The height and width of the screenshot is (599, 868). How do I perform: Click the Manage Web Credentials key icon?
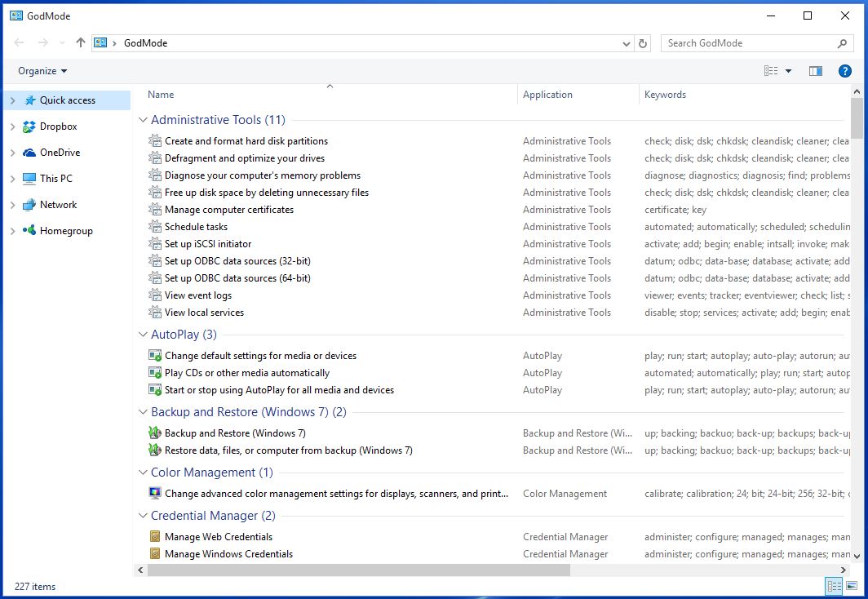pyautogui.click(x=154, y=536)
